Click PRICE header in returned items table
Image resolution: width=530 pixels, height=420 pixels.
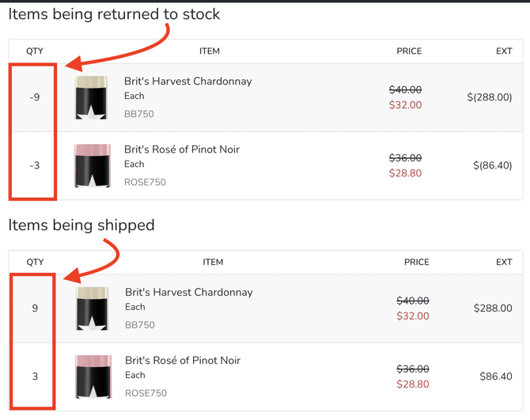pyautogui.click(x=409, y=51)
